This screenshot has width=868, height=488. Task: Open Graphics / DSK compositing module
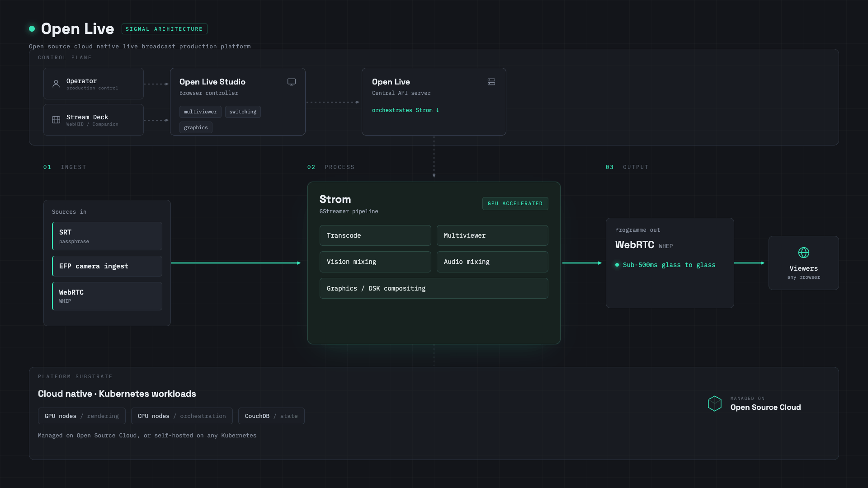[x=434, y=288]
